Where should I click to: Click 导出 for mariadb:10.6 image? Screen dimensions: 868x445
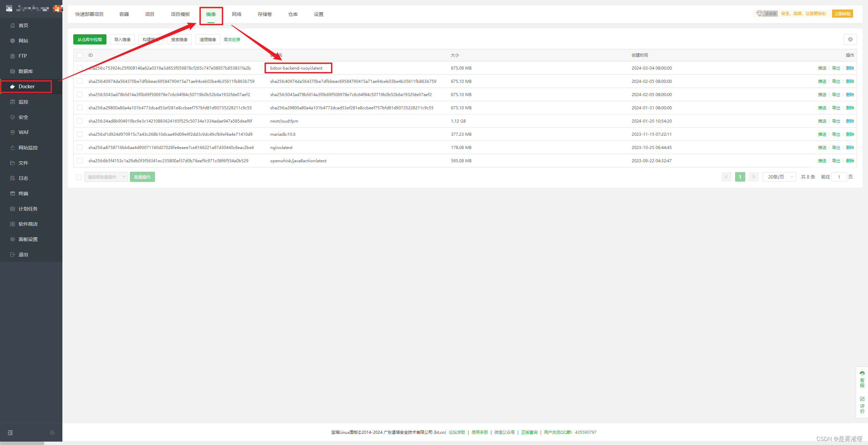click(836, 134)
